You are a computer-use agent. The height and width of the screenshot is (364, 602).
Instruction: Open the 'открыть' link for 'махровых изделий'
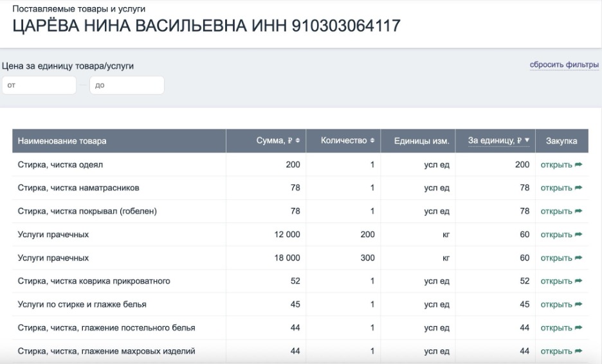[556, 351]
